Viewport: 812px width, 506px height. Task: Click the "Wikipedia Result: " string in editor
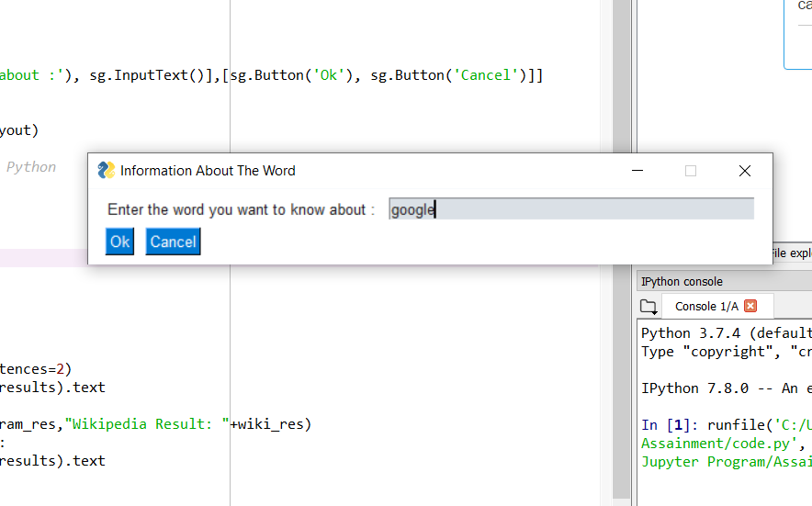point(147,423)
